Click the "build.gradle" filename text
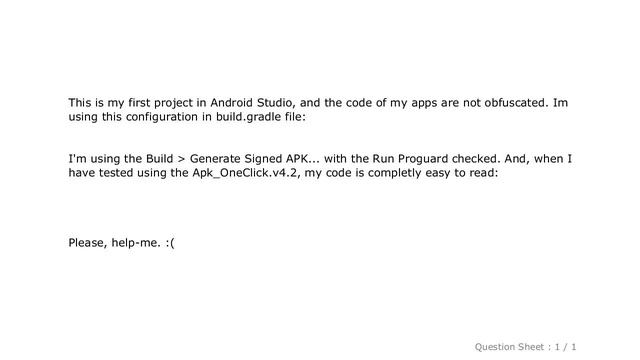The width and height of the screenshot is (640, 360). point(249,117)
